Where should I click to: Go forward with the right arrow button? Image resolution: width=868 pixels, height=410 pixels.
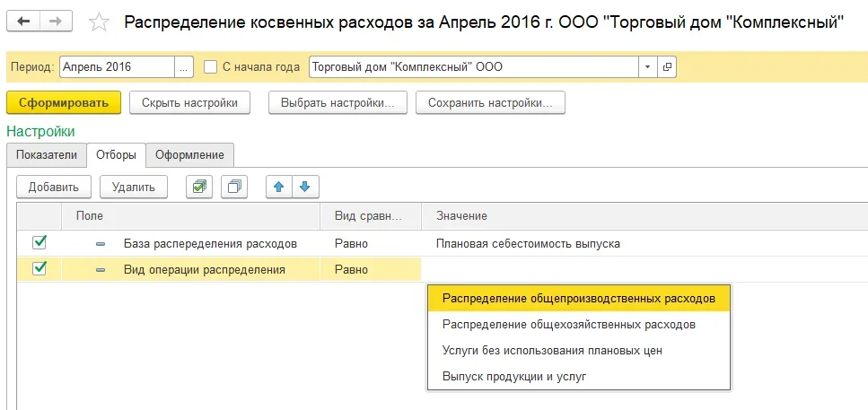click(x=56, y=22)
